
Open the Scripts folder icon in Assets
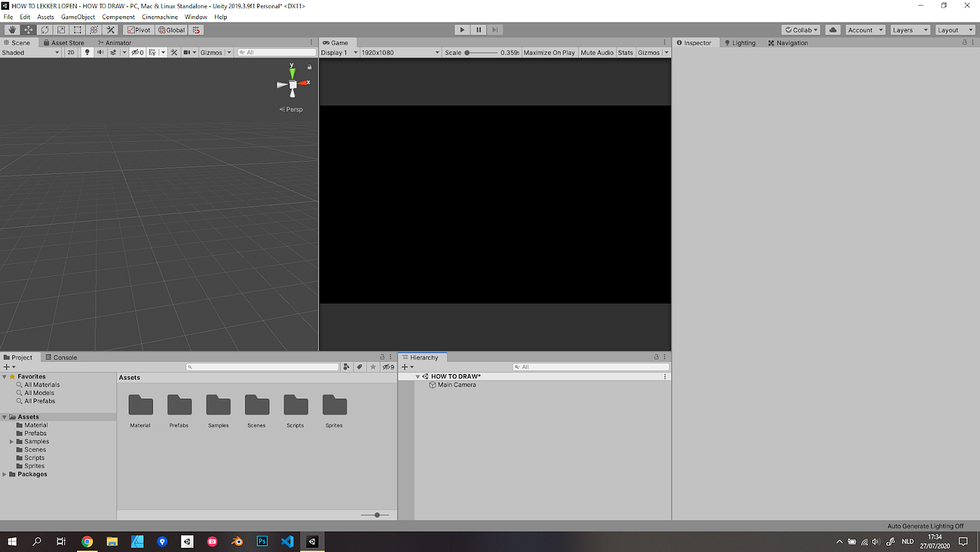point(295,406)
